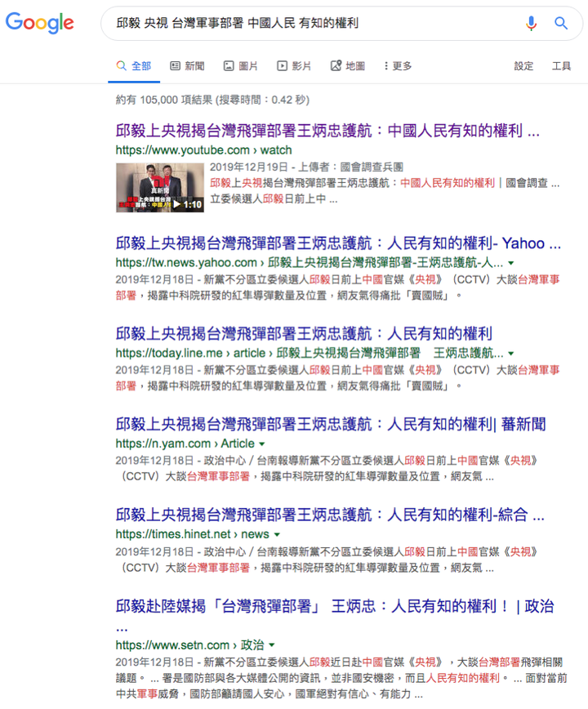Image resolution: width=588 pixels, height=709 pixels.
Task: Start voice search with the microphone icon
Action: [531, 23]
